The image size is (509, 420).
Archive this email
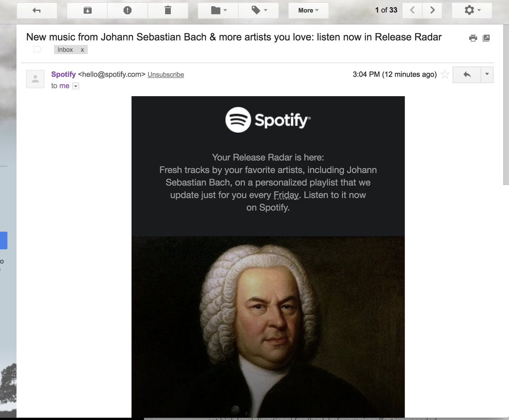pyautogui.click(x=87, y=10)
